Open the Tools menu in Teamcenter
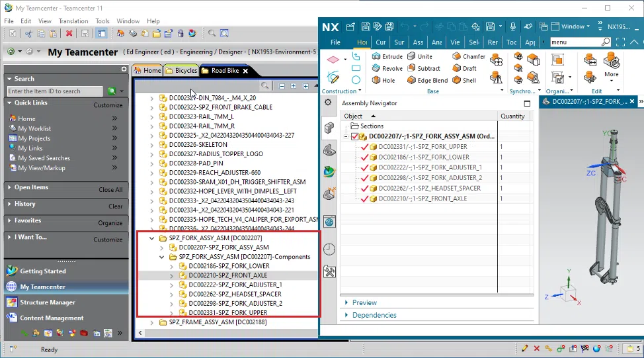 click(x=102, y=21)
